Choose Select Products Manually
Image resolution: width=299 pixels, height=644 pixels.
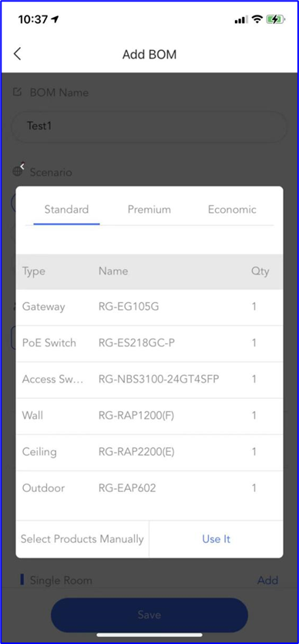point(82,539)
